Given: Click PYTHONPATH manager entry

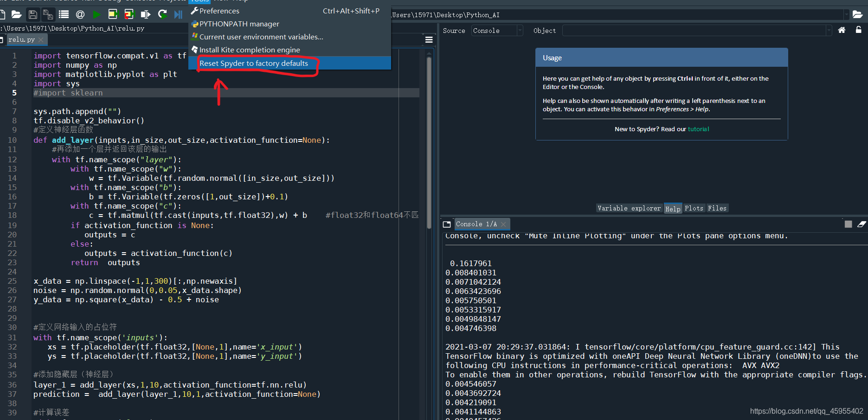Looking at the screenshot, I should (x=238, y=24).
